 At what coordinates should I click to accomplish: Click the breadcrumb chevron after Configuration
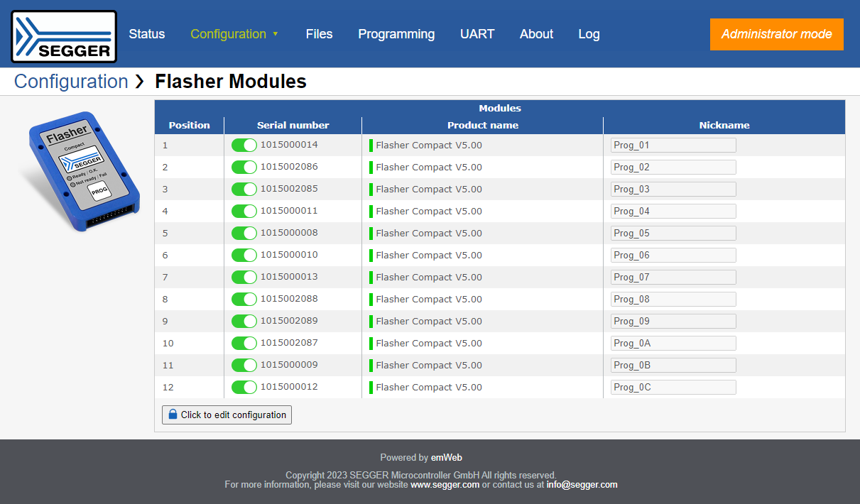pos(140,82)
